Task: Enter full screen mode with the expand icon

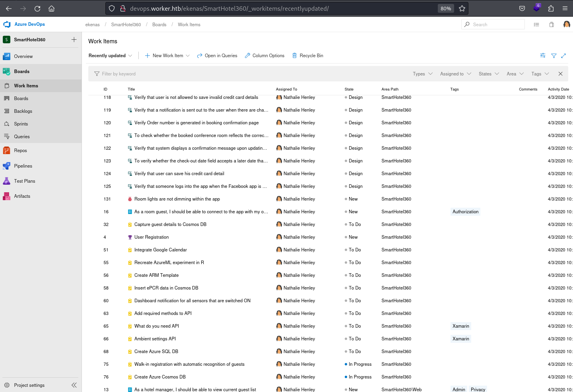Action: pos(563,56)
